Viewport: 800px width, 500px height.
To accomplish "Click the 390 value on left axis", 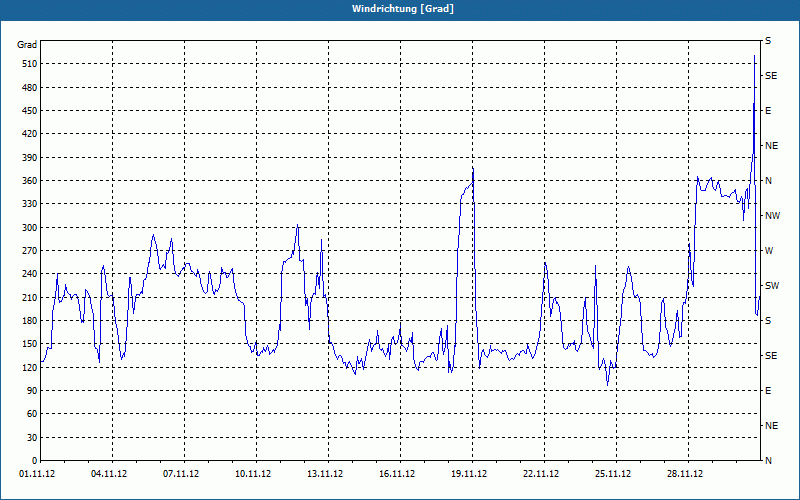I will pyautogui.click(x=28, y=157).
